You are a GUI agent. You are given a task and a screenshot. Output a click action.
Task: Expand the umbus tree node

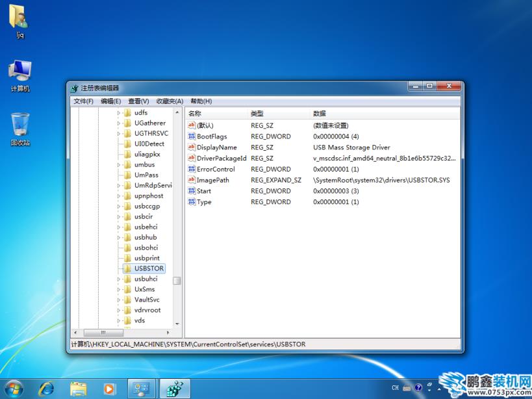(x=119, y=164)
